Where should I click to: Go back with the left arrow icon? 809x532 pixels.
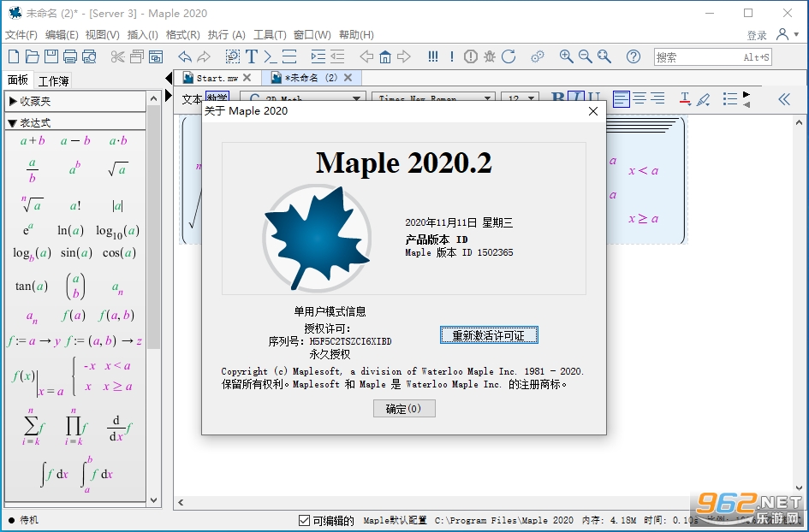tap(366, 56)
